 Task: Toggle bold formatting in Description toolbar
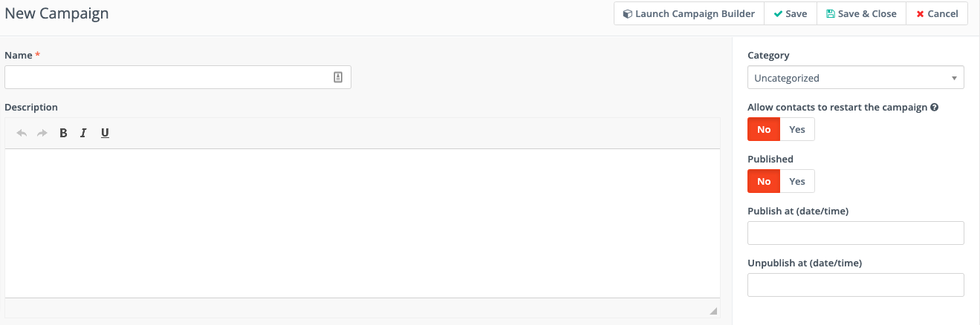[x=63, y=133]
